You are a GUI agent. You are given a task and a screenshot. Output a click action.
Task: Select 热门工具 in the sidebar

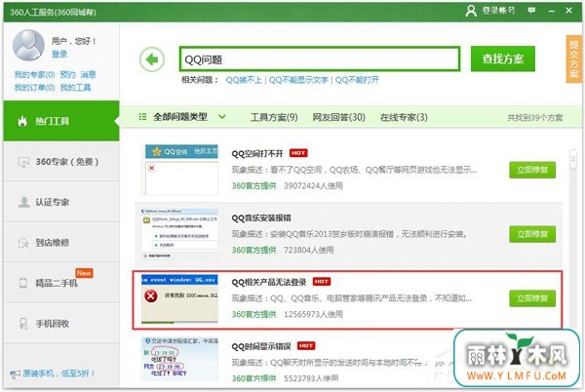pos(61,121)
